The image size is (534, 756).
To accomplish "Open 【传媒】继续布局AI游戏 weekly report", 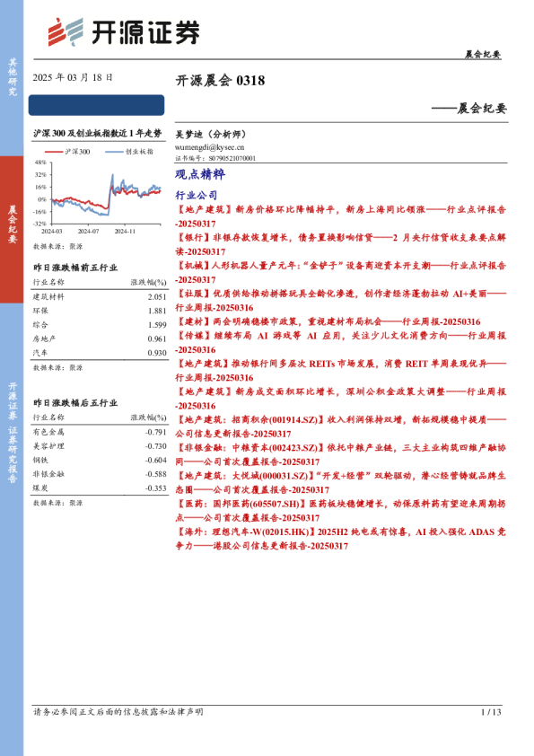I will point(340,342).
